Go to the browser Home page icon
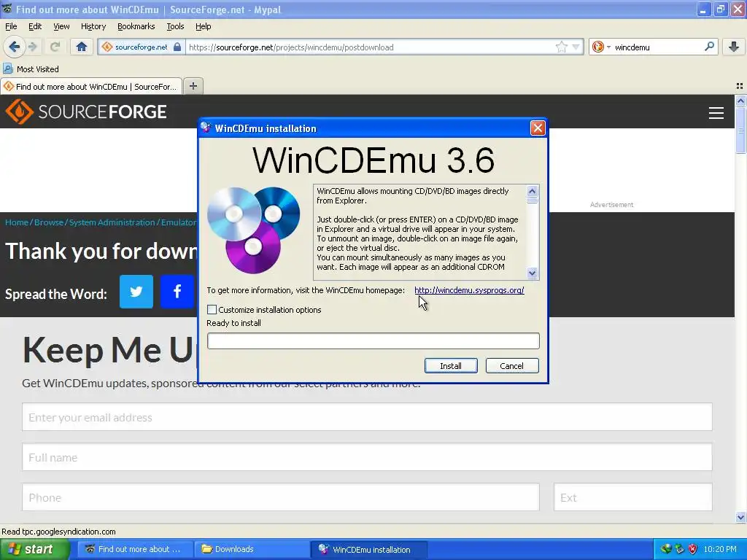The image size is (747, 560). 82,47
